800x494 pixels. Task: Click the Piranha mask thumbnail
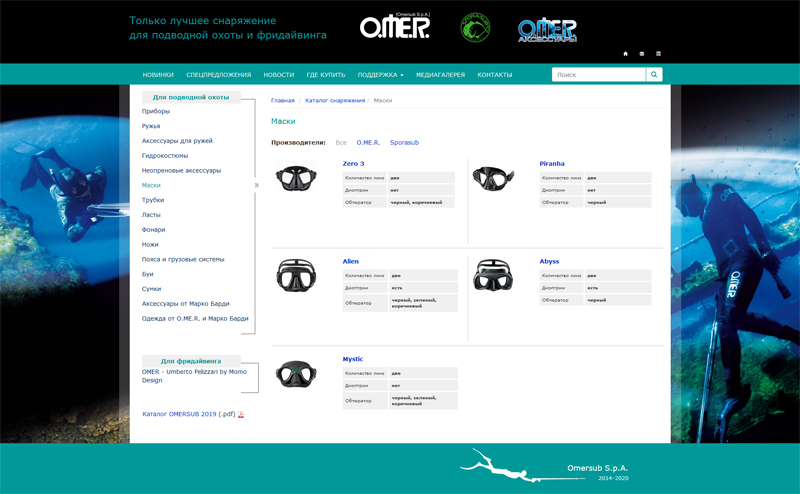pos(493,178)
